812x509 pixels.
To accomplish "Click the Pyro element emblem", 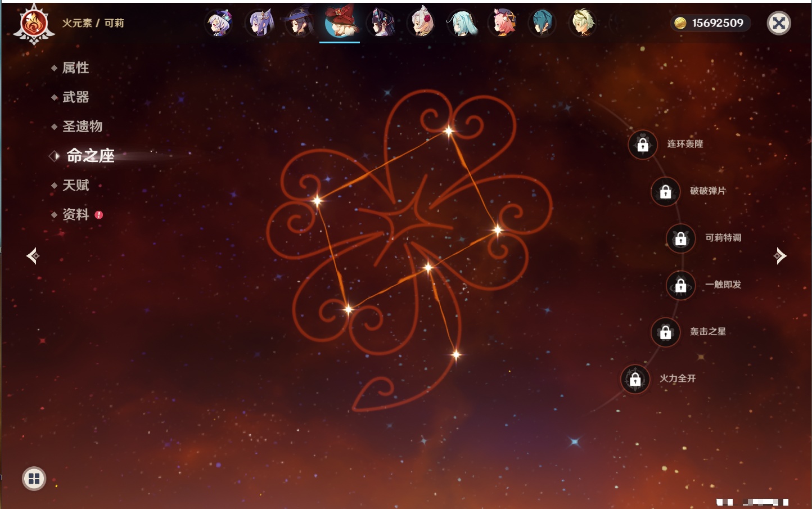I will [34, 24].
